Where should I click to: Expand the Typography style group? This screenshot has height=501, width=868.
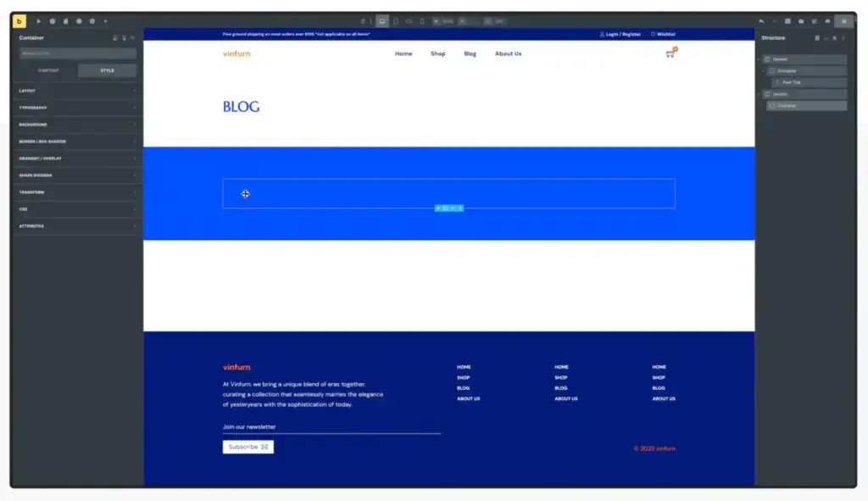pos(77,108)
